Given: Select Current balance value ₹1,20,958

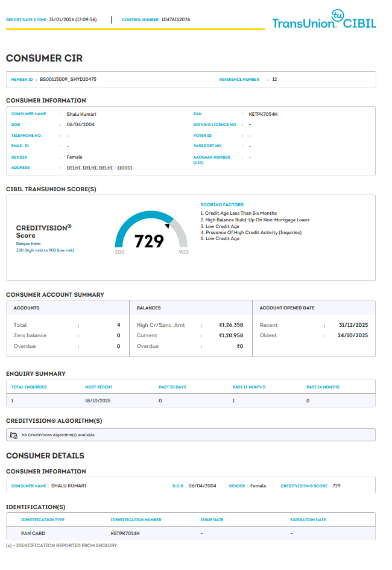Looking at the screenshot, I should [x=231, y=335].
